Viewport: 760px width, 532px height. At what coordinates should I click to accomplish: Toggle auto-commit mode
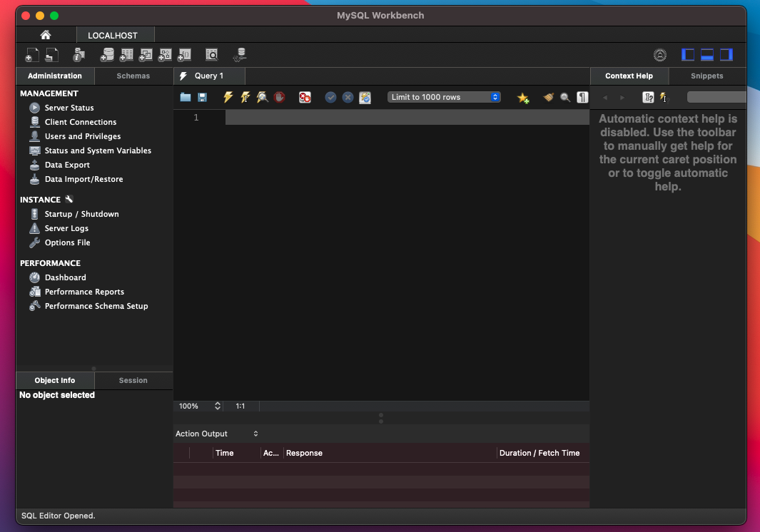pyautogui.click(x=365, y=98)
